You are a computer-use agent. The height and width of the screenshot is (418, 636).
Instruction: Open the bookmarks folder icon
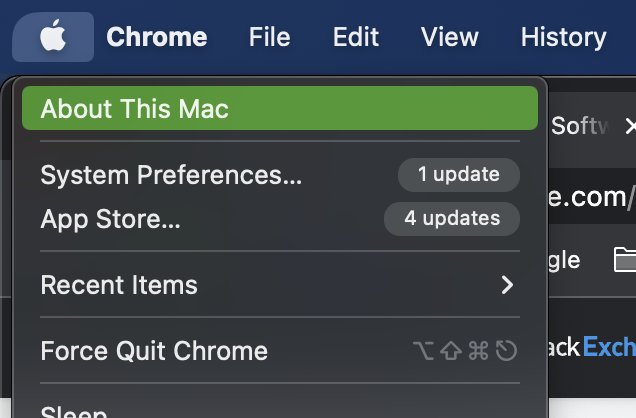click(x=625, y=261)
